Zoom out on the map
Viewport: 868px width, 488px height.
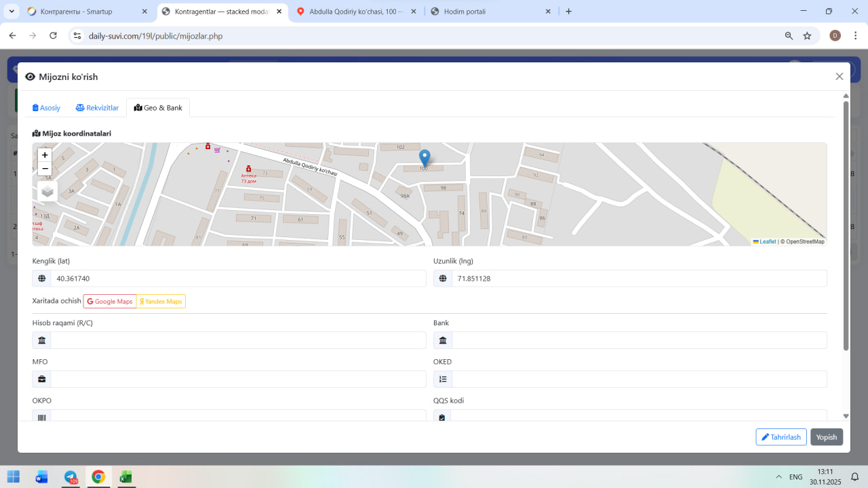click(x=45, y=169)
